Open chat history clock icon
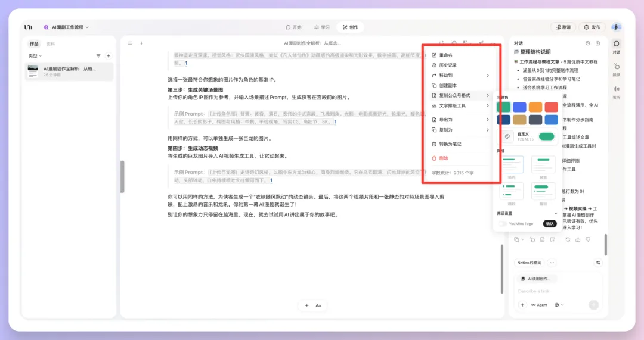Screen dimensions: 644x340 [587, 43]
